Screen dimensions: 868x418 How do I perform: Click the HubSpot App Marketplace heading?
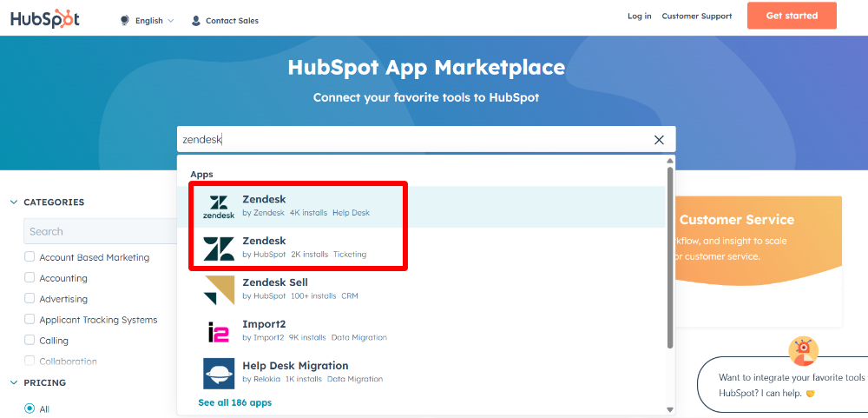coord(426,68)
